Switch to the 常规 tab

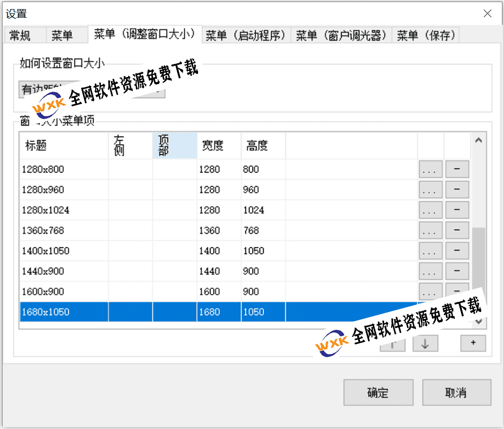click(20, 35)
